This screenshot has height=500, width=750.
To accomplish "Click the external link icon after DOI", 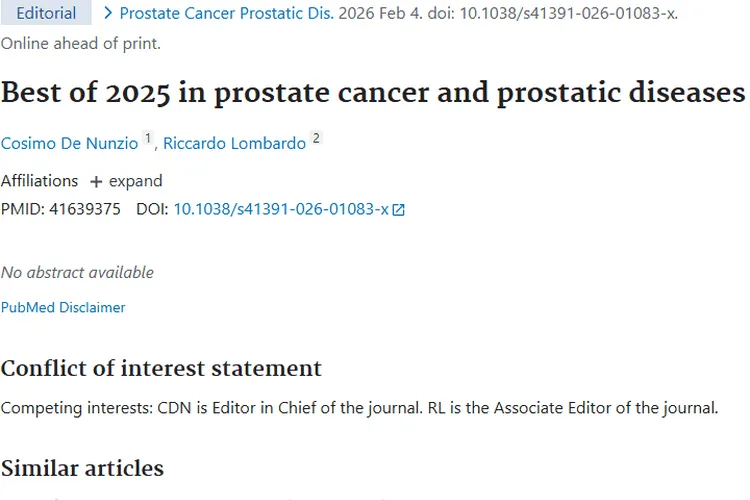I will pos(399,210).
